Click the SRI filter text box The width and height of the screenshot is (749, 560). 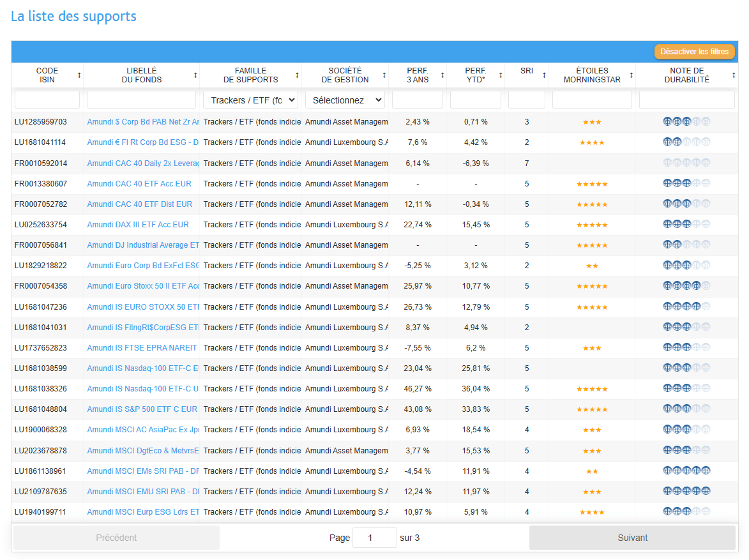point(526,100)
